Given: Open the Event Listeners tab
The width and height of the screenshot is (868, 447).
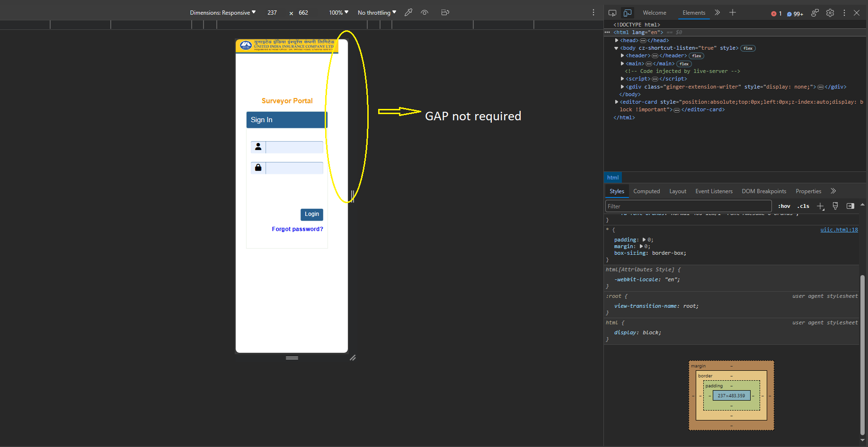Looking at the screenshot, I should click(x=714, y=191).
